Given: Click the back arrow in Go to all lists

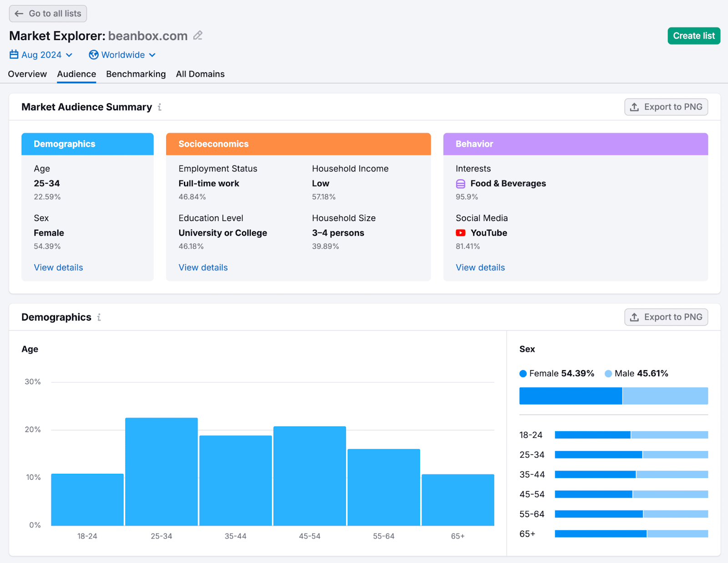Looking at the screenshot, I should click(19, 14).
